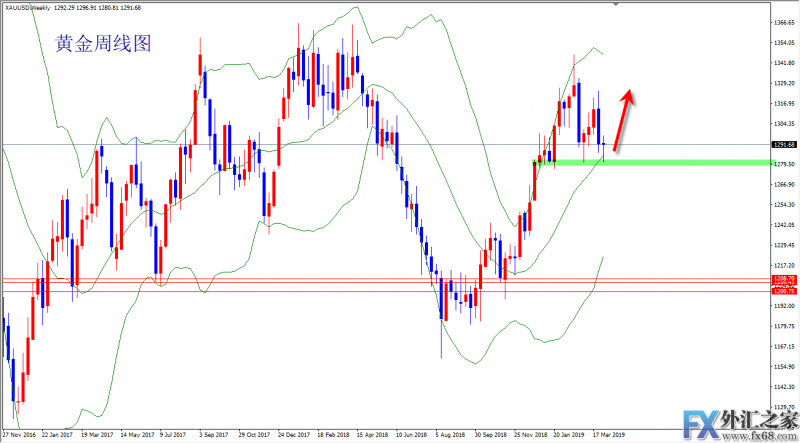Click the 3 Sep 2017 date label
Image resolution: width=800 pixels, height=443 pixels.
[x=214, y=436]
